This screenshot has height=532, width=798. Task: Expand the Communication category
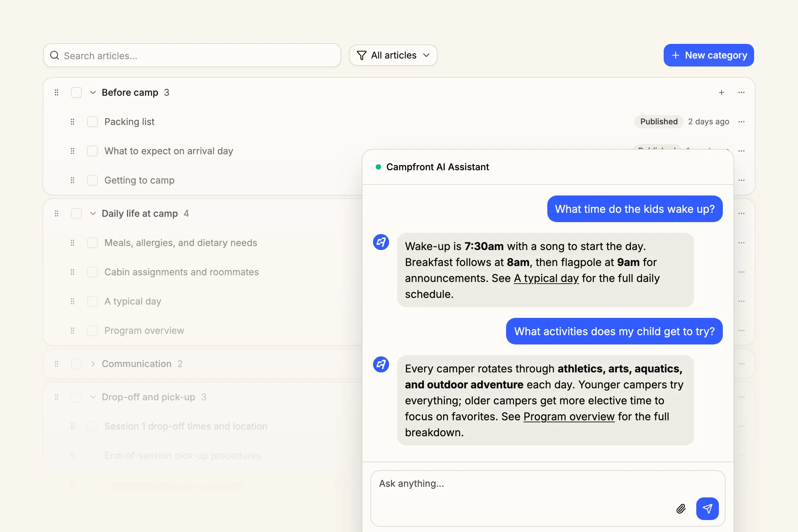pos(93,364)
